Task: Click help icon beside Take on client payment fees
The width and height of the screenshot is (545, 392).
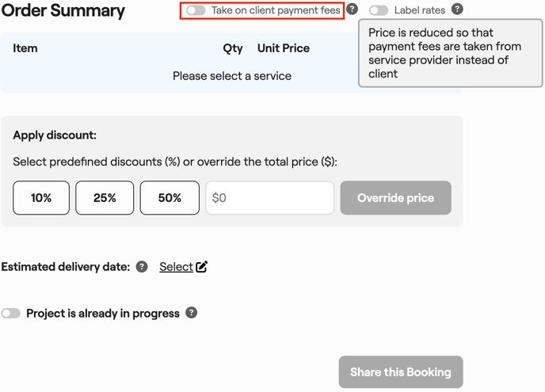Action: click(x=353, y=10)
